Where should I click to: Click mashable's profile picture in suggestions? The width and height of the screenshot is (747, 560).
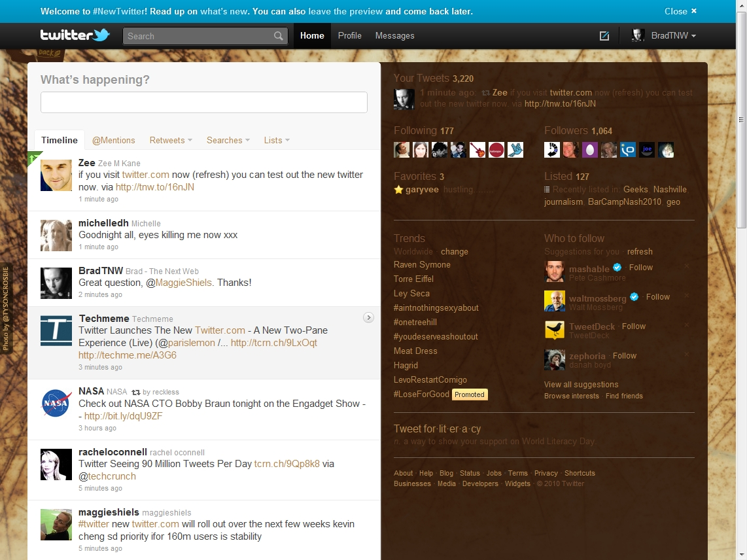click(x=555, y=271)
